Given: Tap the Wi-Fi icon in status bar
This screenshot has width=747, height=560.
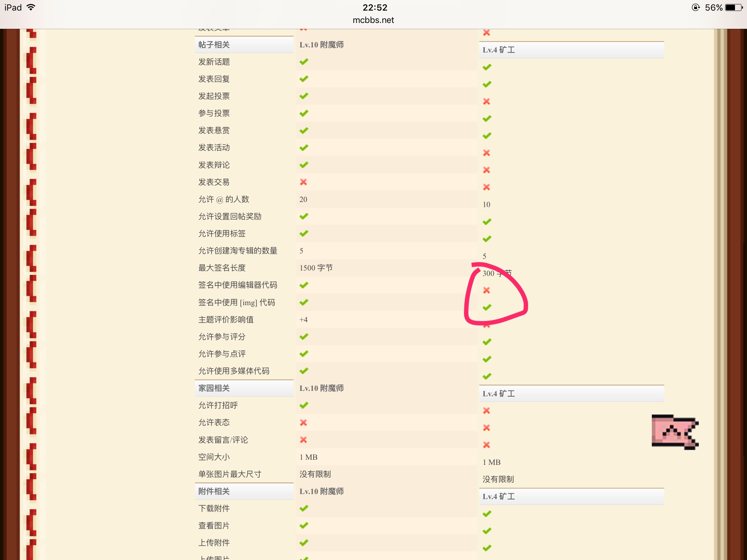Looking at the screenshot, I should [31, 7].
